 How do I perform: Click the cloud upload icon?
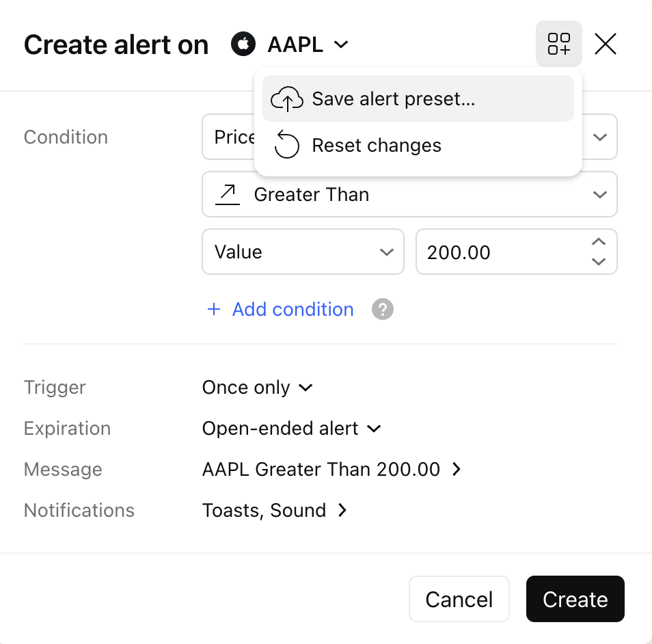click(x=286, y=100)
